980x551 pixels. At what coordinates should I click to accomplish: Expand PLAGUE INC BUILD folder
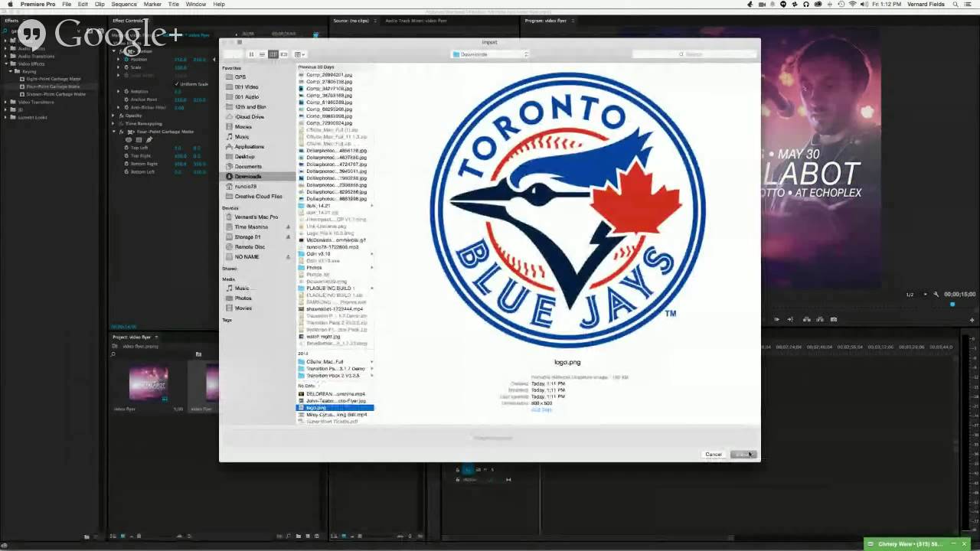[372, 289]
